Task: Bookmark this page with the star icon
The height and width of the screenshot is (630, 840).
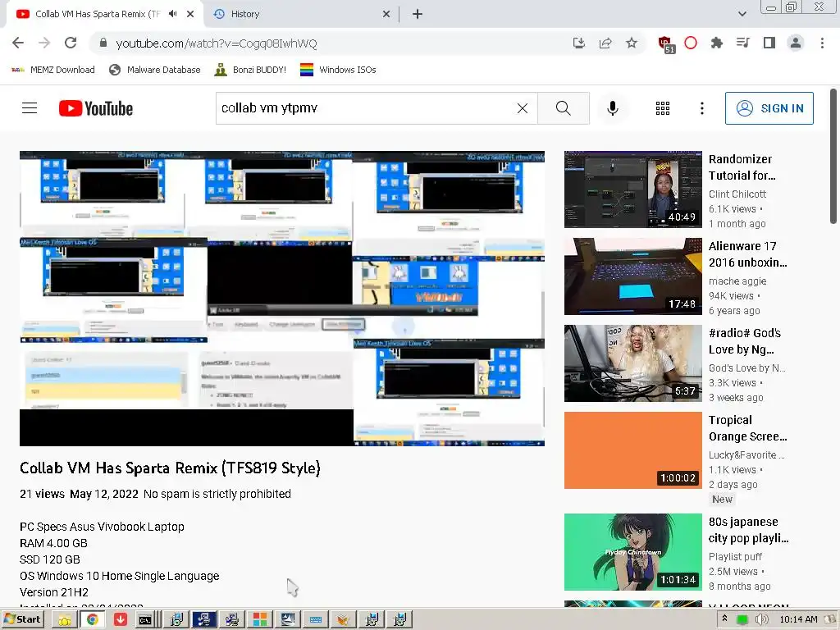Action: (x=632, y=43)
